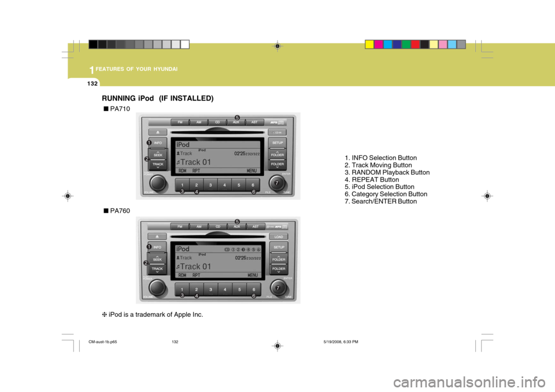
Task: Click the volume knob on the PA710 radio
Action: (x=157, y=183)
